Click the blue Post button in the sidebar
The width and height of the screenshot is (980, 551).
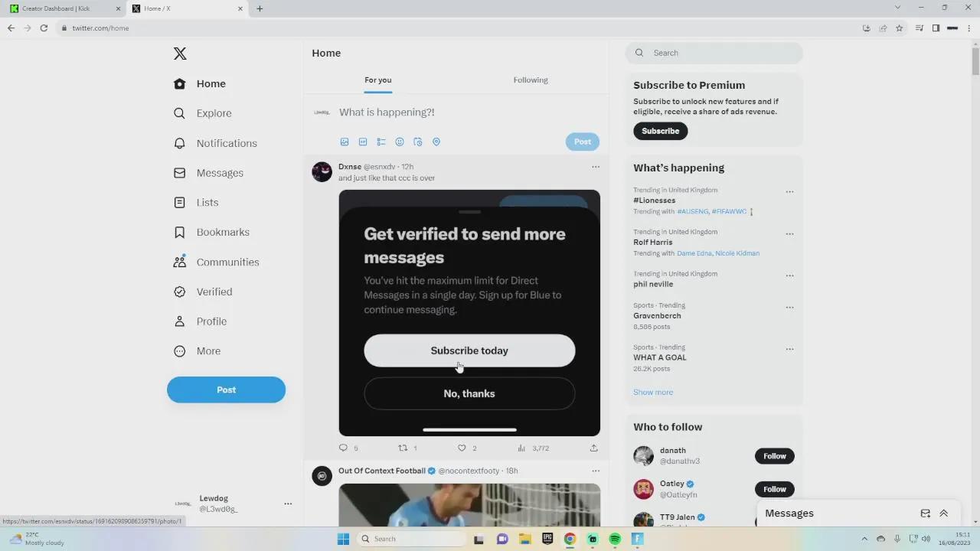pos(226,390)
